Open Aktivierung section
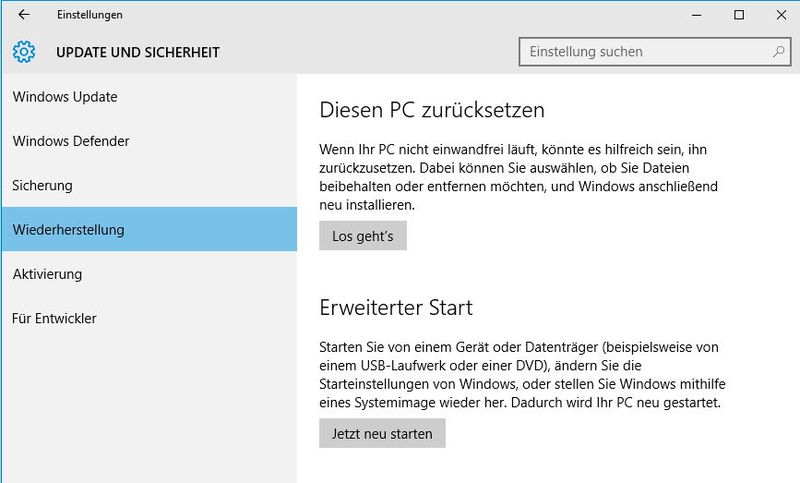 pyautogui.click(x=149, y=274)
